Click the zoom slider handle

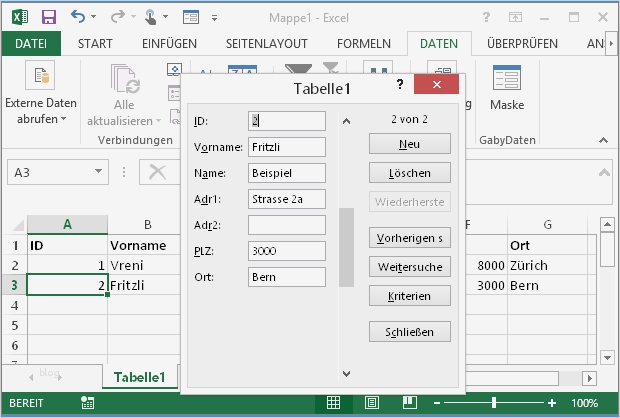[494, 403]
